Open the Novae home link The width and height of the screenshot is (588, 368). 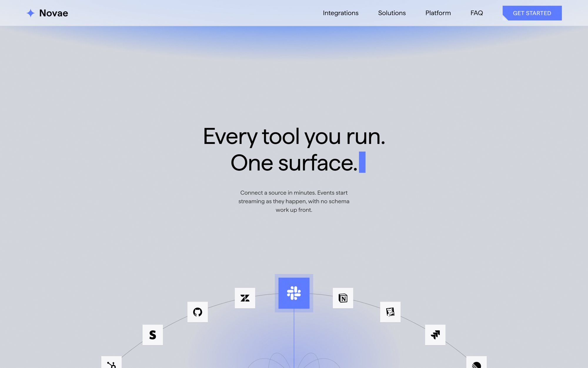pyautogui.click(x=47, y=13)
